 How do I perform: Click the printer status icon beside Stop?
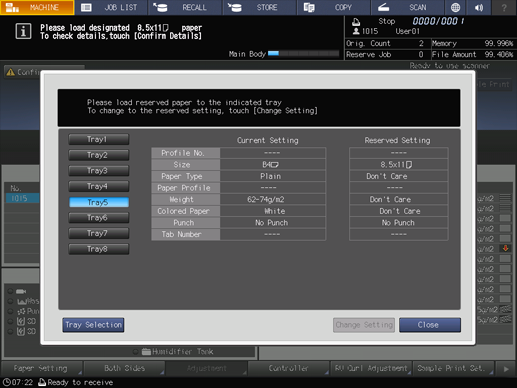pyautogui.click(x=356, y=22)
